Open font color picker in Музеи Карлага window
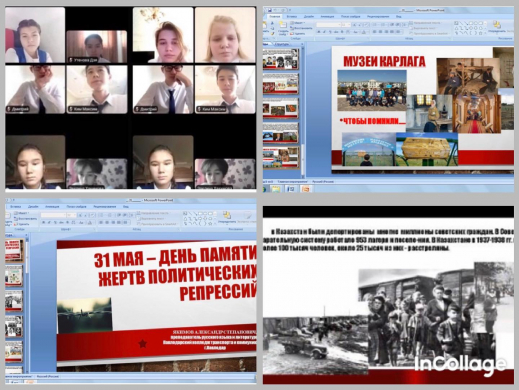Viewport: 519px width, 390px height. pos(364,32)
